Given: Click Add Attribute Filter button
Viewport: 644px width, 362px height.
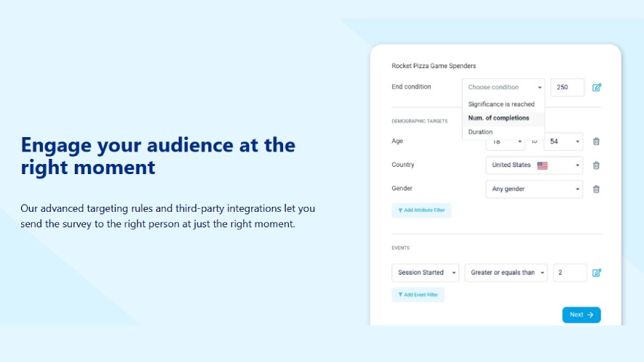Looking at the screenshot, I should pyautogui.click(x=421, y=210).
